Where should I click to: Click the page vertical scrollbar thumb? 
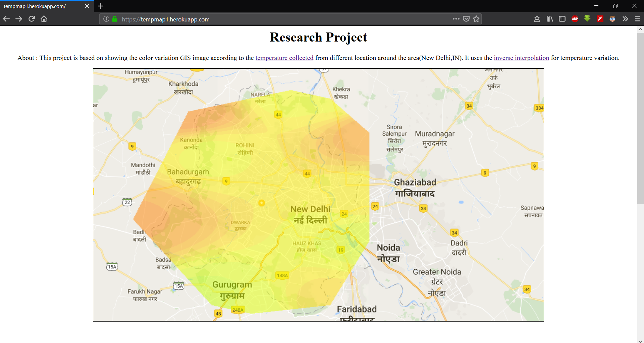point(640,118)
